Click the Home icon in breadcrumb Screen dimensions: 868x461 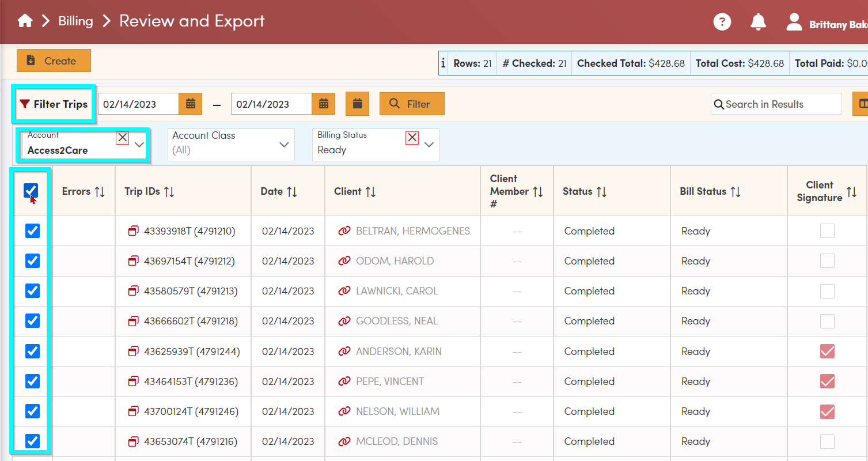click(x=25, y=21)
